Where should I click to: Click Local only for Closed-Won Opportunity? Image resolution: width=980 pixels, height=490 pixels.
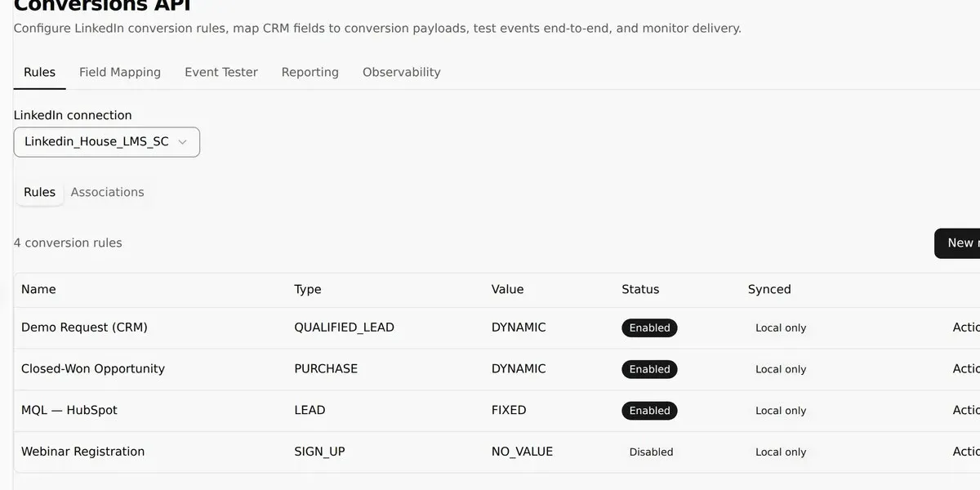[x=781, y=369]
